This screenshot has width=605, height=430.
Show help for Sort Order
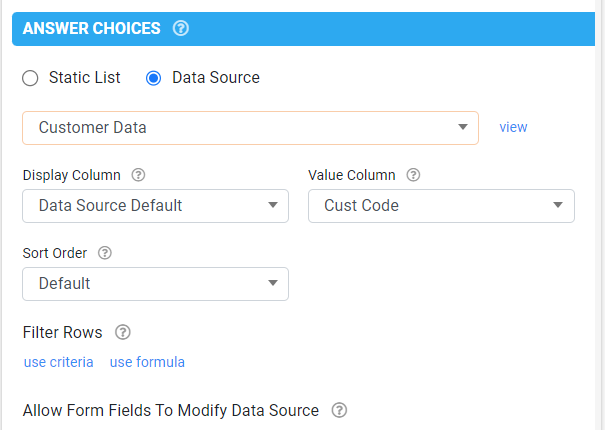pyautogui.click(x=105, y=253)
